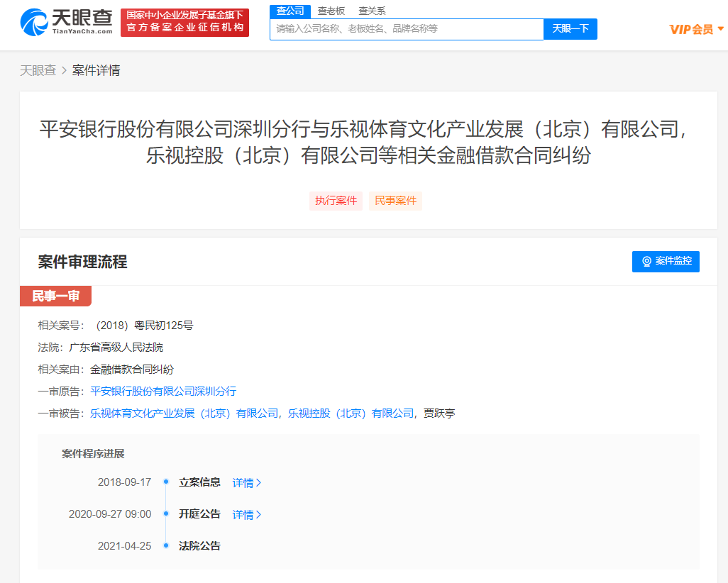
Task: Click the camera icon in 案件监控 button
Action: 646,262
